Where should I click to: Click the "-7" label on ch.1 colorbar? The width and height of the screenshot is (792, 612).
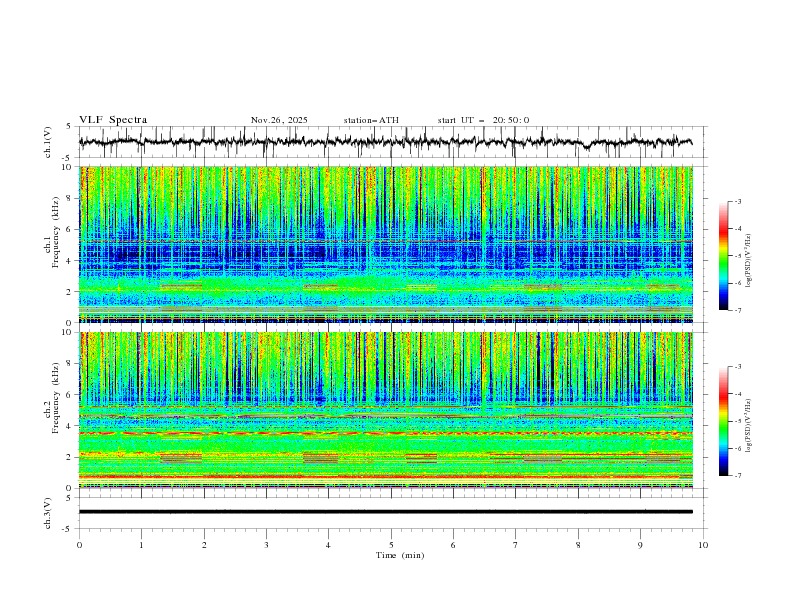pos(738,310)
